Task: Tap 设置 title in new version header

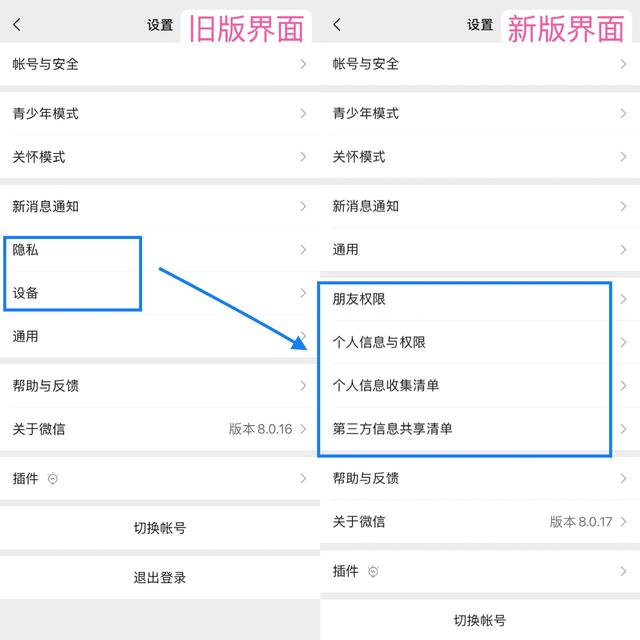Action: [x=480, y=25]
